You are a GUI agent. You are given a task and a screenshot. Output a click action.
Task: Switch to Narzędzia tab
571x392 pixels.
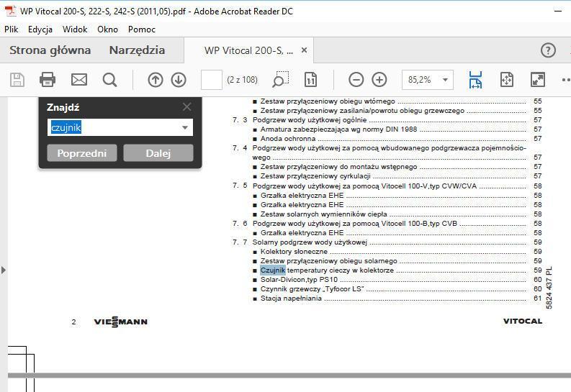[x=137, y=50]
